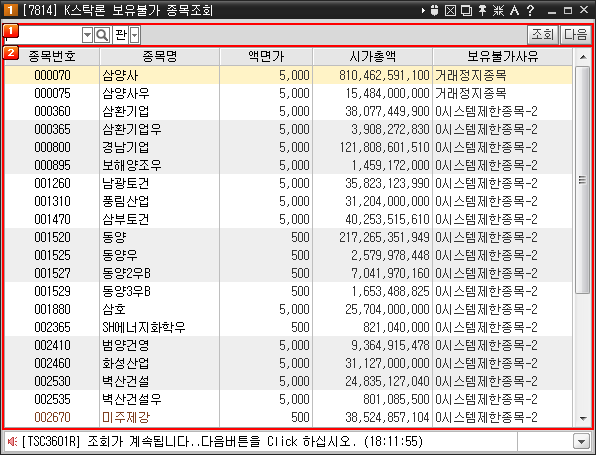
Task: Open the stock code history dropdown arrow
Action: 87,35
